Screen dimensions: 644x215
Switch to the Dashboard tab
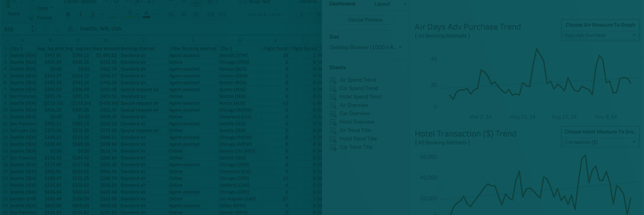pyautogui.click(x=342, y=4)
